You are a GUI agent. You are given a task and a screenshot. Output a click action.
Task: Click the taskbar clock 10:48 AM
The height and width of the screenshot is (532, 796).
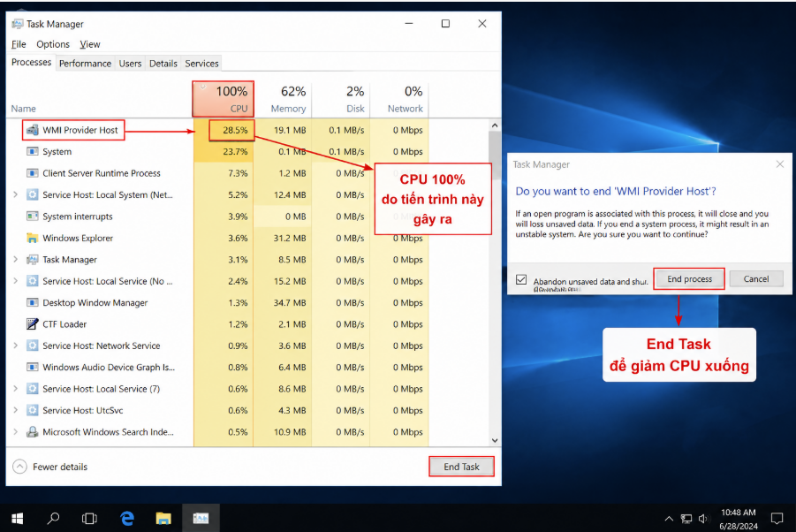coord(738,513)
